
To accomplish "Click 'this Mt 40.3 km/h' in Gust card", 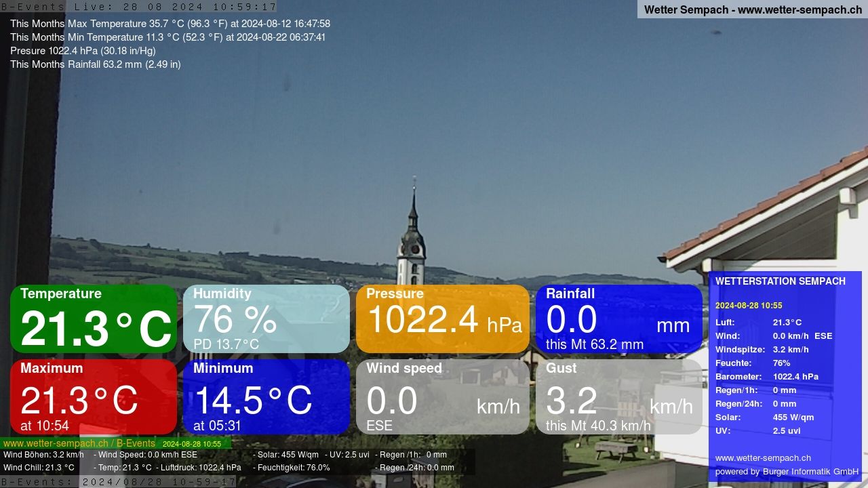I will click(598, 426).
